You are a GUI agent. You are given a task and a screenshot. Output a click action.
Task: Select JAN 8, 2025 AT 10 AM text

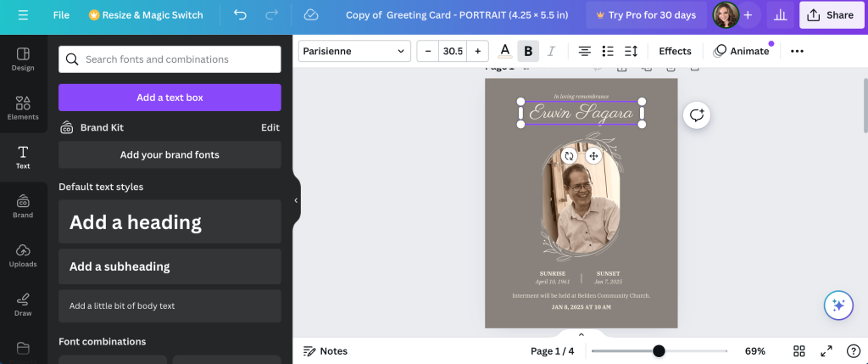581,307
